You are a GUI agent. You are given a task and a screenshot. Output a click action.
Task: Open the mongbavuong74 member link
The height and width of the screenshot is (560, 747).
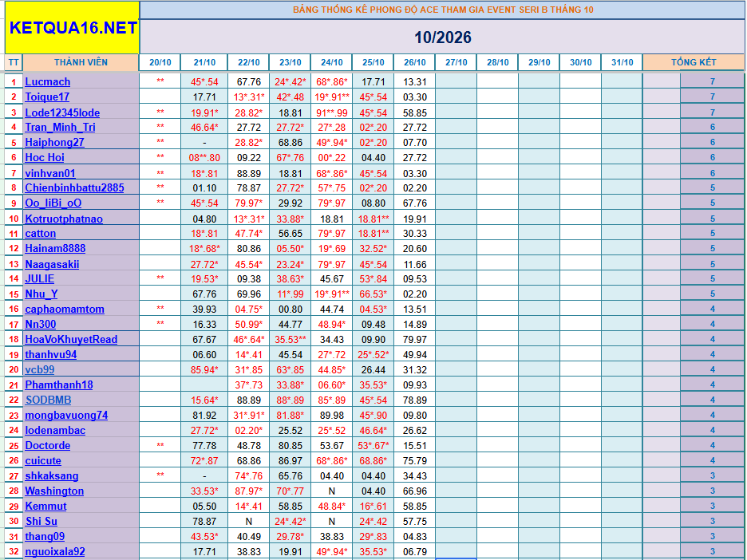click(67, 416)
